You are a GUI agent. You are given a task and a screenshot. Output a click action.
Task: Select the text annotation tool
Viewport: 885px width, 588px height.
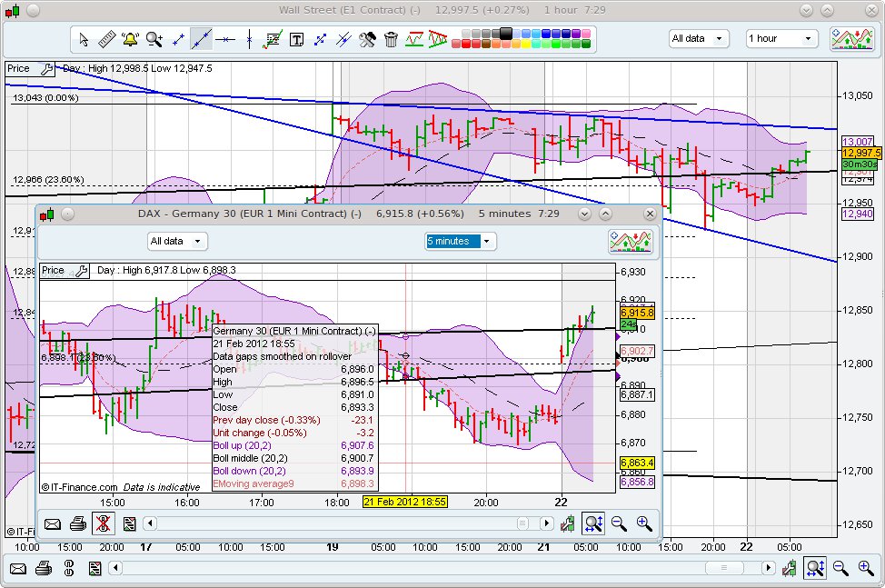(295, 39)
